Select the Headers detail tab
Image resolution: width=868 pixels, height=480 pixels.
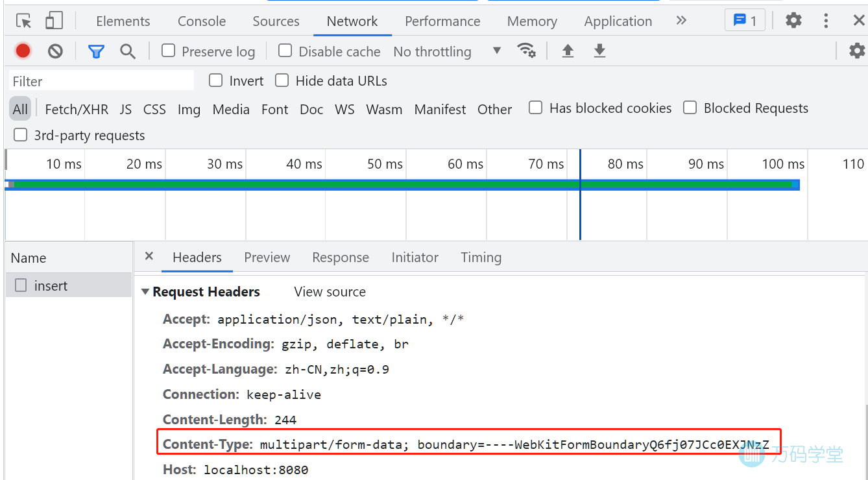197,258
